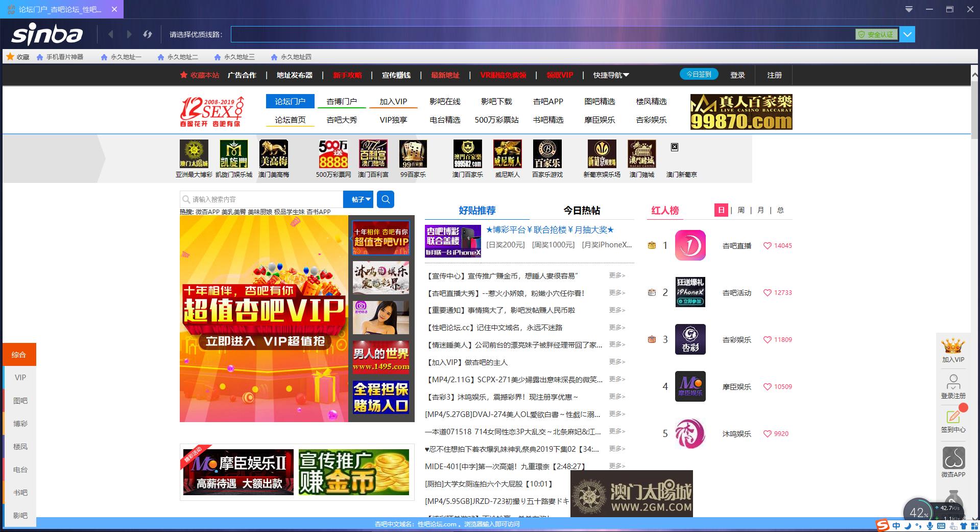
Task: Open the 杏博门户 nav item
Action: pyautogui.click(x=342, y=101)
